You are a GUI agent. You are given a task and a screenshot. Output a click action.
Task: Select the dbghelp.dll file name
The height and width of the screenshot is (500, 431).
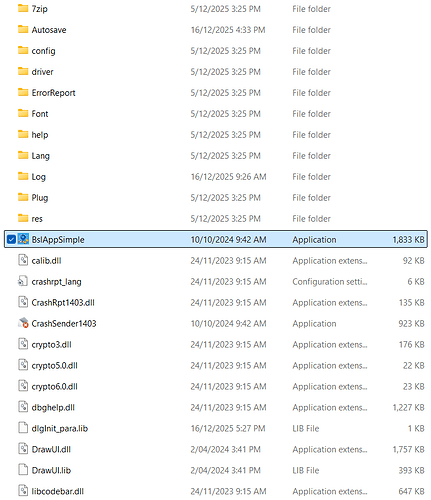pyautogui.click(x=53, y=408)
